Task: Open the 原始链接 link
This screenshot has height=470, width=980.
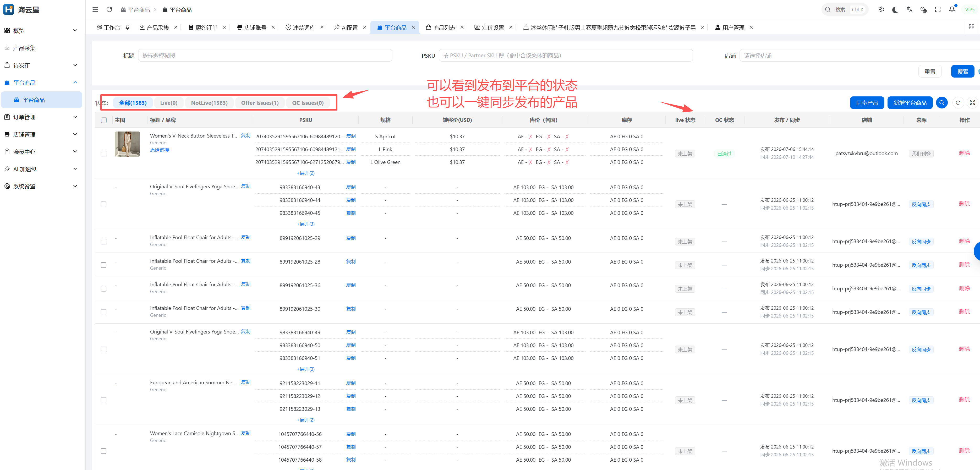Action: click(159, 150)
